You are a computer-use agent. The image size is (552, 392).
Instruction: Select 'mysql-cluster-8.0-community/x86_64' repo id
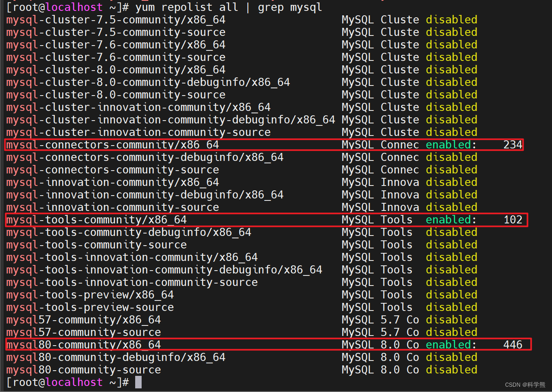click(x=116, y=70)
